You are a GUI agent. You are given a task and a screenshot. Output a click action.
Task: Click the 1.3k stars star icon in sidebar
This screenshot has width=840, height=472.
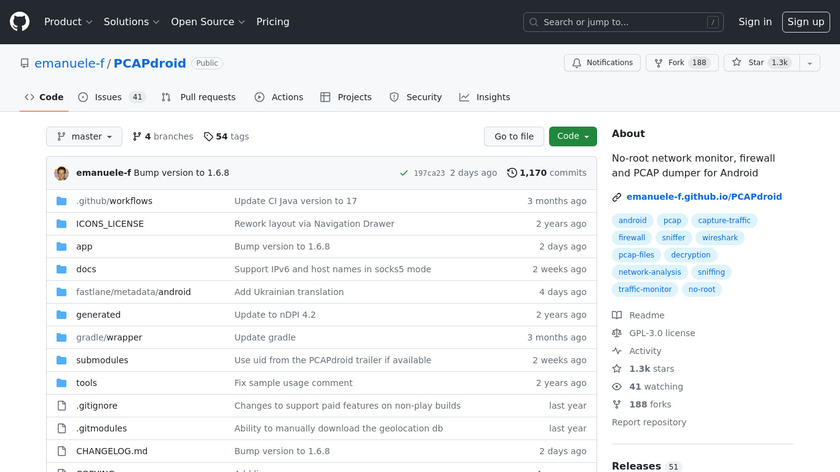pos(617,369)
